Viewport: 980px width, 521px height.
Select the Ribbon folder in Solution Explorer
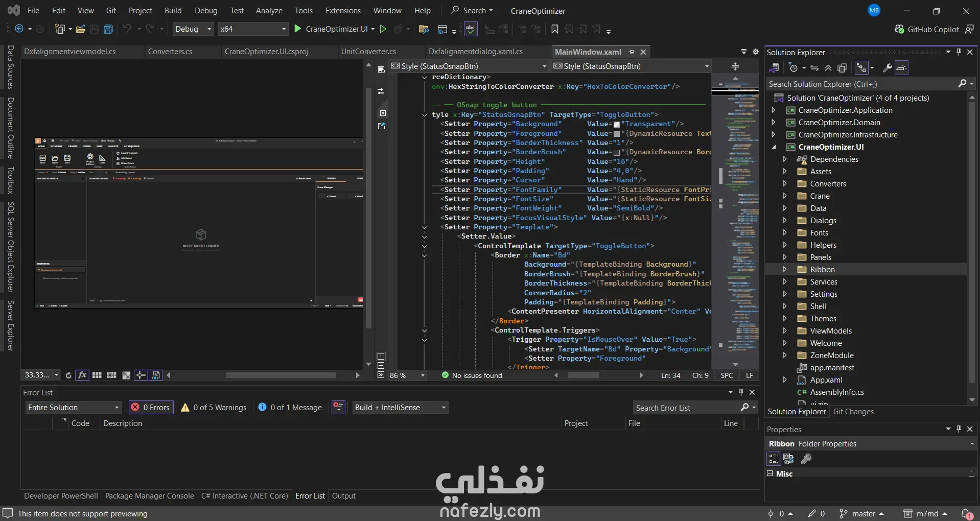(822, 270)
